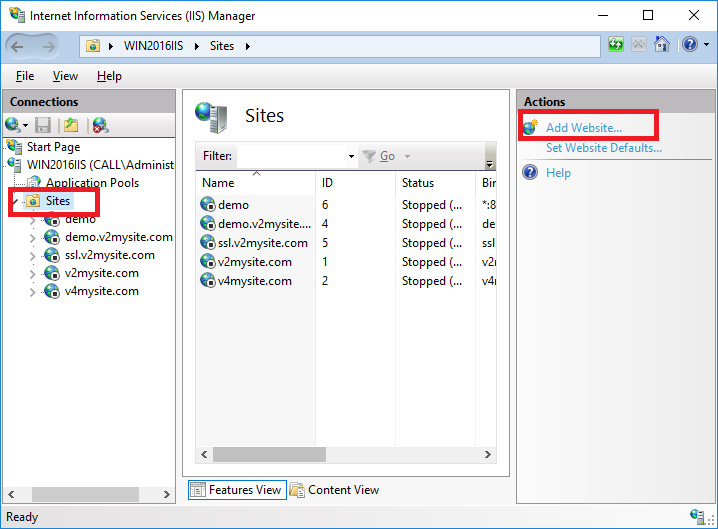
Task: Select the Sites node in Connections tree
Action: coord(58,201)
